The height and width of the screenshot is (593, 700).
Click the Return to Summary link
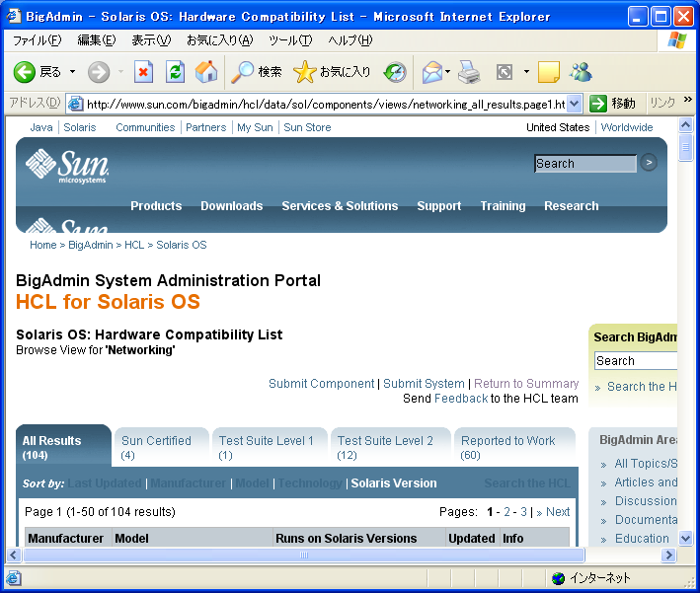(x=526, y=383)
